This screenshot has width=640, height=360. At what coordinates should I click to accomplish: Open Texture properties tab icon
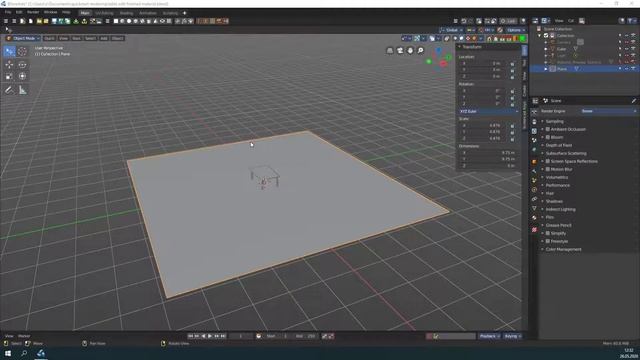(534, 230)
